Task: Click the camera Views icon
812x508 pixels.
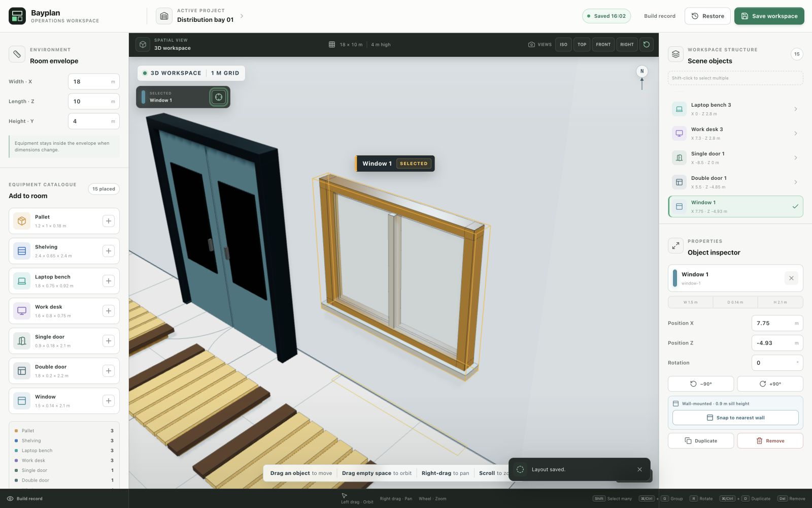Action: pyautogui.click(x=531, y=45)
